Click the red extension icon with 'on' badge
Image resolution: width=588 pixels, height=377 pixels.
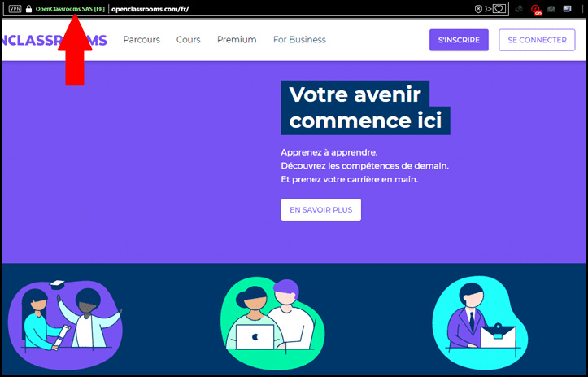click(x=536, y=10)
